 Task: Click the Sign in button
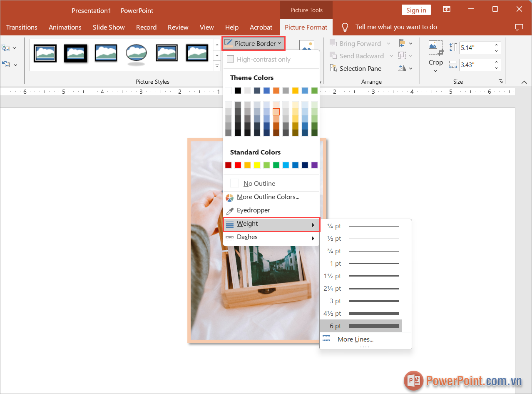416,10
